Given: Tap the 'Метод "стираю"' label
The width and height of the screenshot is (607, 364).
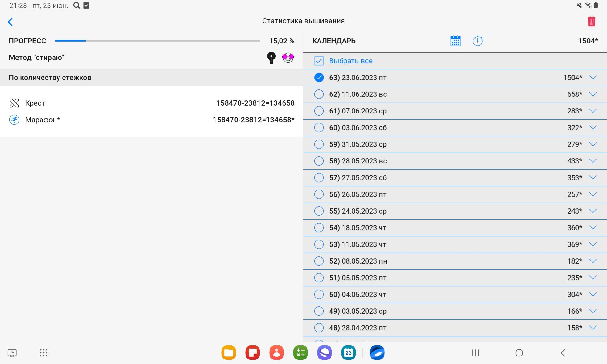Looking at the screenshot, I should tap(36, 58).
